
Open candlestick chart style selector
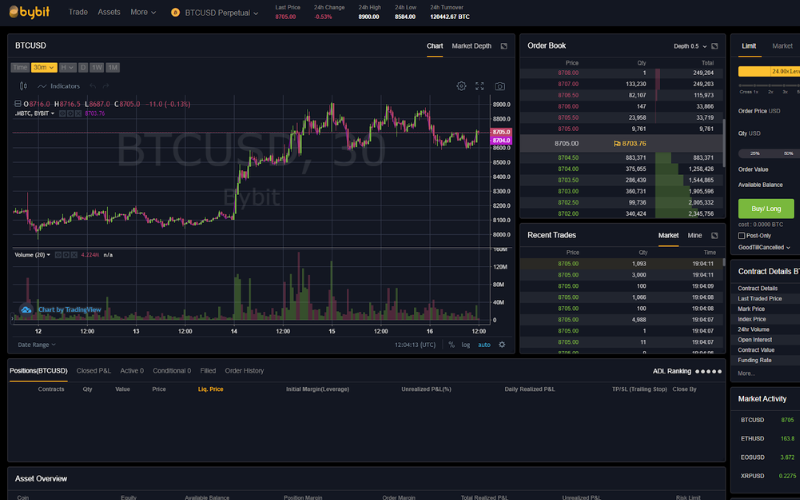tap(23, 86)
